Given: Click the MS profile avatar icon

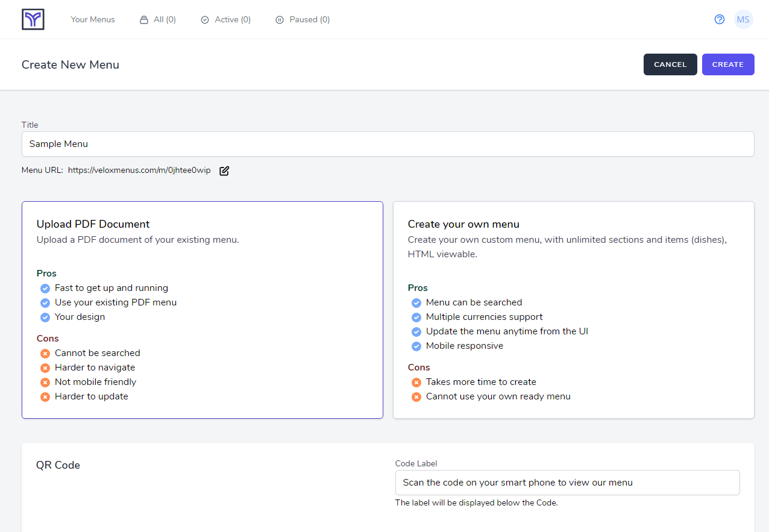Looking at the screenshot, I should (744, 19).
